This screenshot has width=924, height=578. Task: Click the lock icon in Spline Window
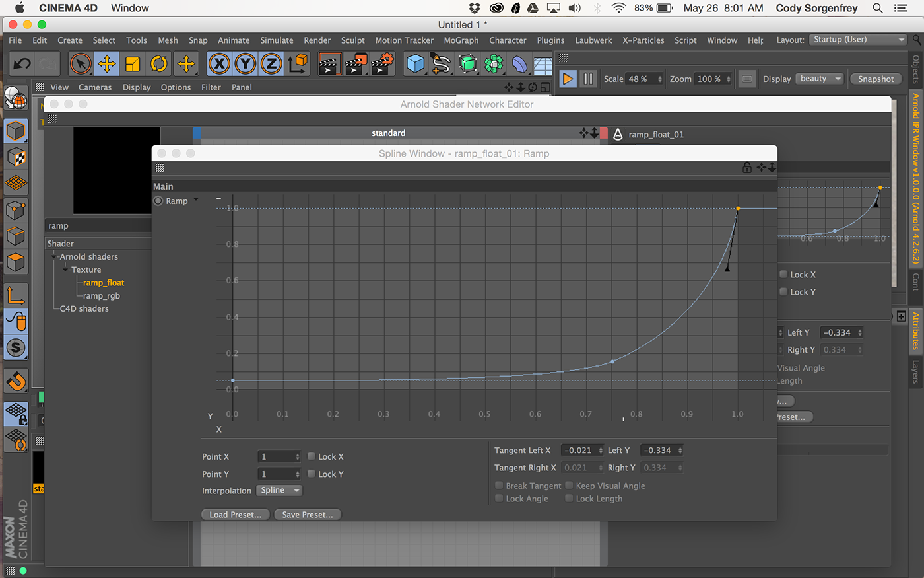click(x=747, y=168)
